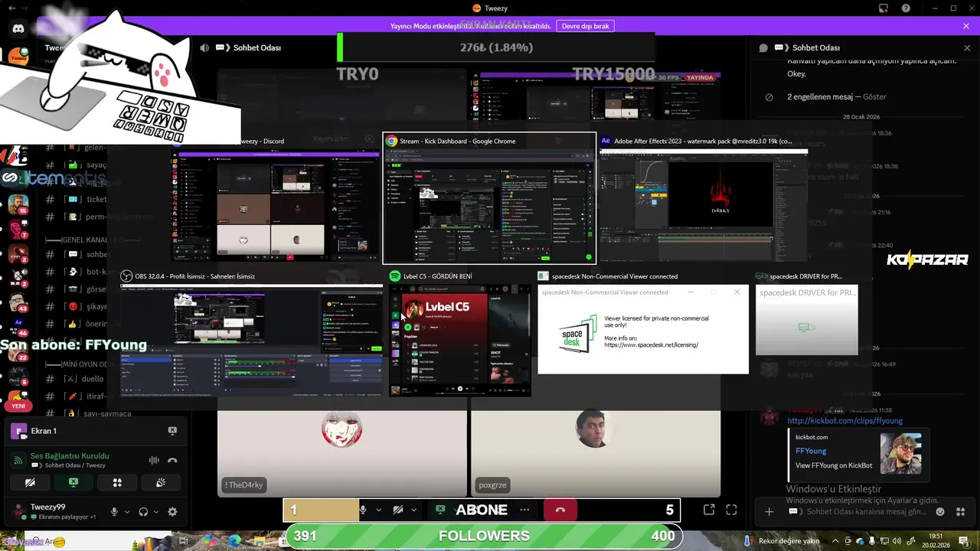980x551 pixels.
Task: Click Sohbet Odası message input field
Action: click(x=866, y=511)
